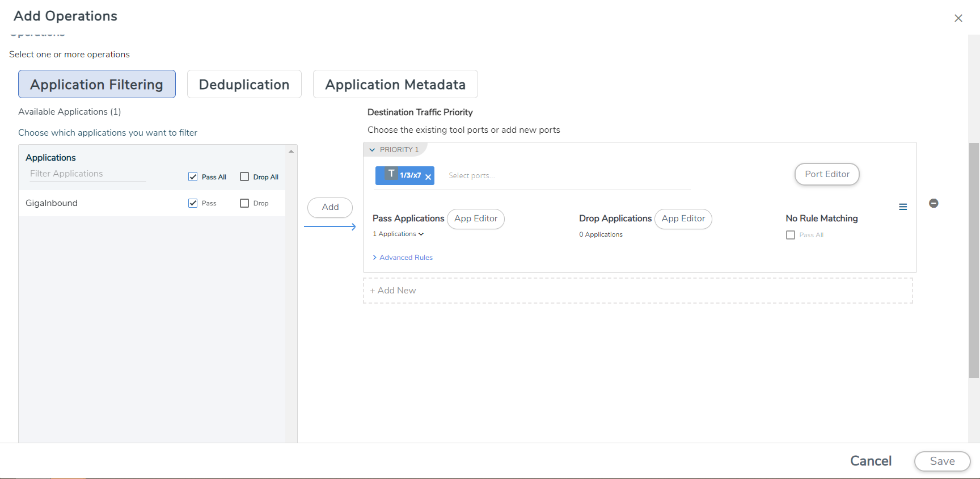Viewport: 980px width, 479px height.
Task: Remove the 1/3/x7 port tag
Action: [x=428, y=177]
